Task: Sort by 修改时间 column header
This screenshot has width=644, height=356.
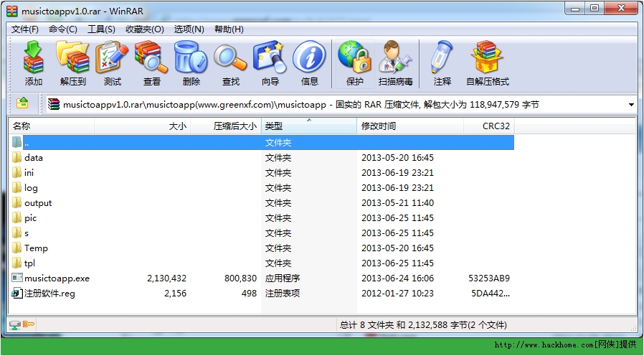Action: pyautogui.click(x=410, y=126)
